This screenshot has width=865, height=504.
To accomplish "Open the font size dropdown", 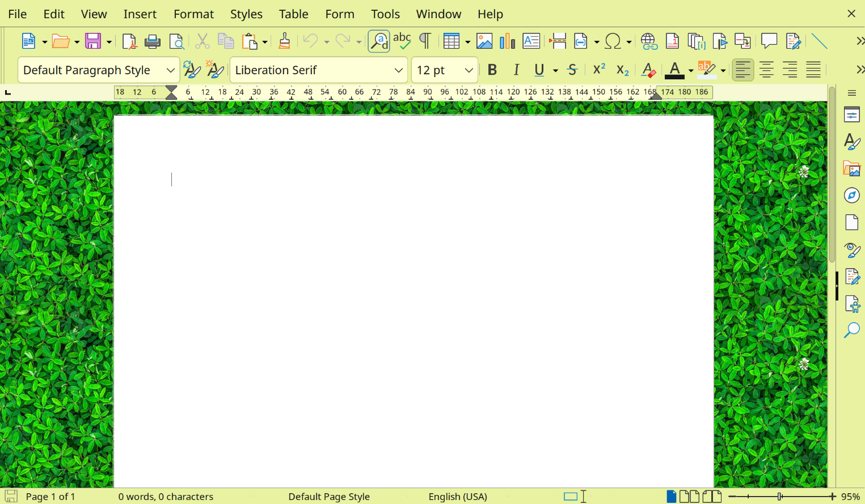I will click(467, 70).
